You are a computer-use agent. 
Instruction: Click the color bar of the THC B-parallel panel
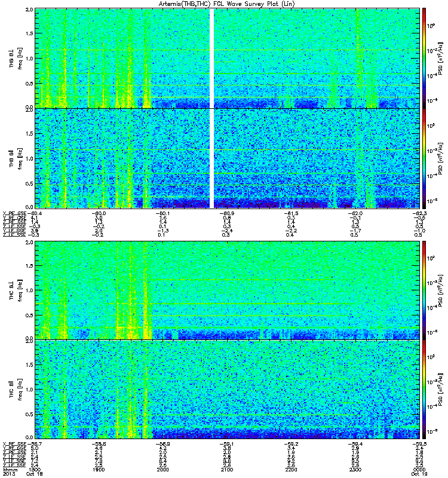click(424, 390)
